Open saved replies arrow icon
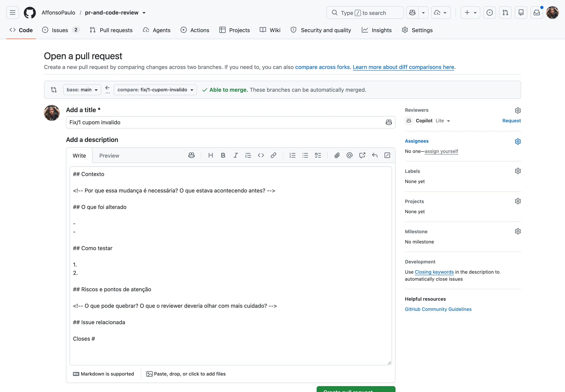Screen dimensions: 565x392 point(375,155)
